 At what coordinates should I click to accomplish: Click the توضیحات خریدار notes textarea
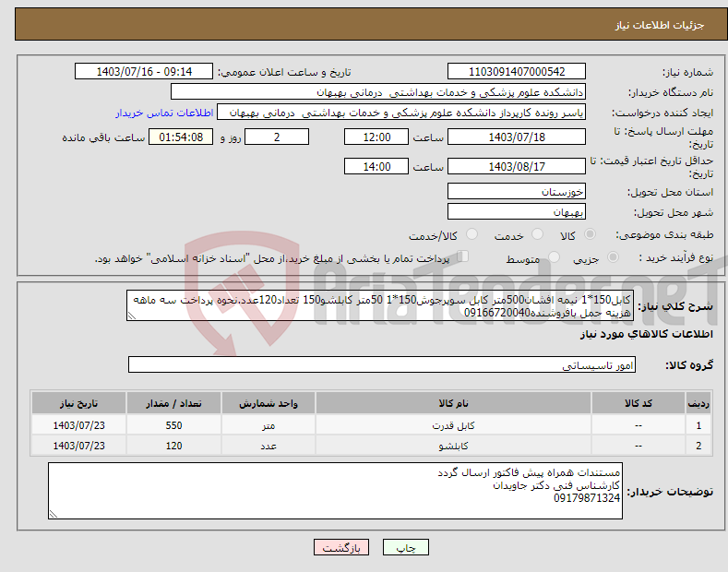335,491
